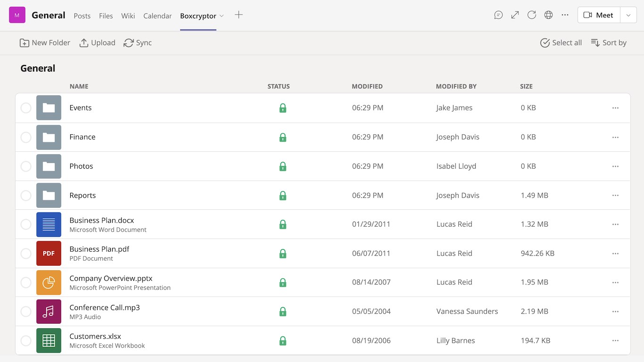Viewport: 644px width, 362px height.
Task: Click the New Folder icon
Action: coord(25,43)
